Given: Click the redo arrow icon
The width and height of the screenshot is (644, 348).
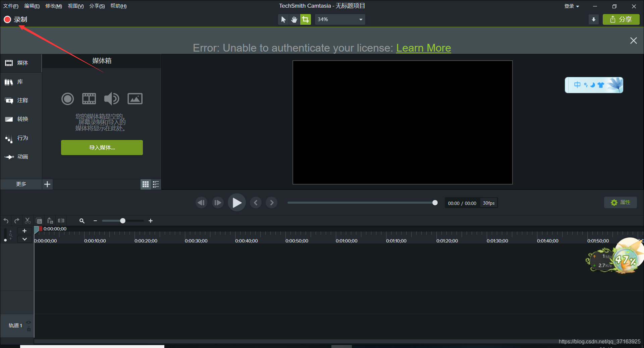Looking at the screenshot, I should click(17, 221).
